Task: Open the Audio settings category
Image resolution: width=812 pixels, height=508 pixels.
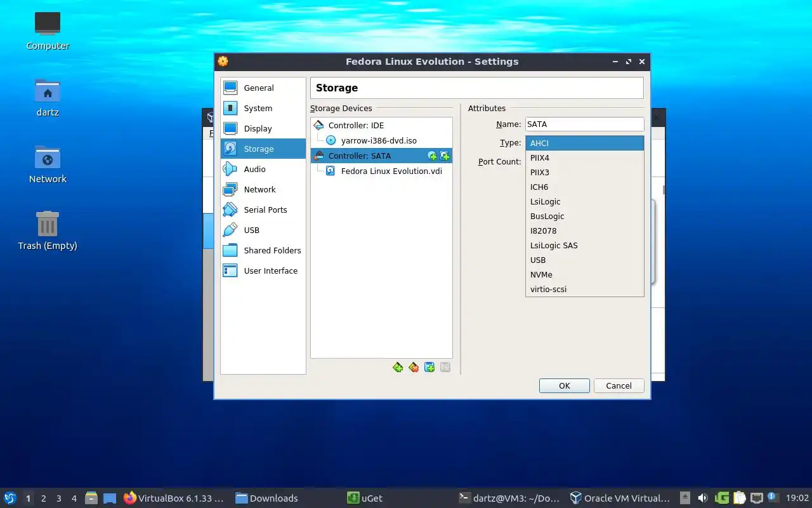Action: pos(263,169)
